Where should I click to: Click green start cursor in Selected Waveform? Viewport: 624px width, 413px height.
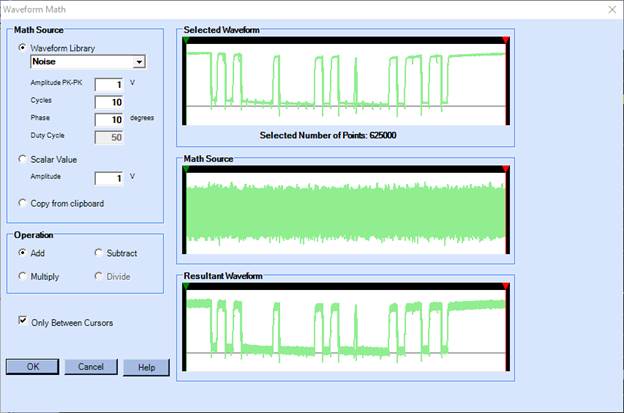(x=185, y=41)
